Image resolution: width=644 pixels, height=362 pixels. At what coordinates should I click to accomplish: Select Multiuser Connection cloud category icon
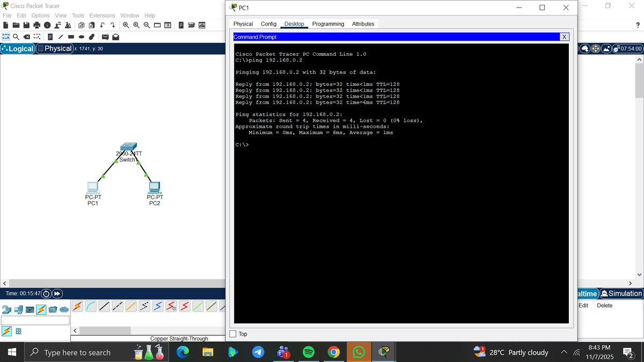tap(64, 309)
